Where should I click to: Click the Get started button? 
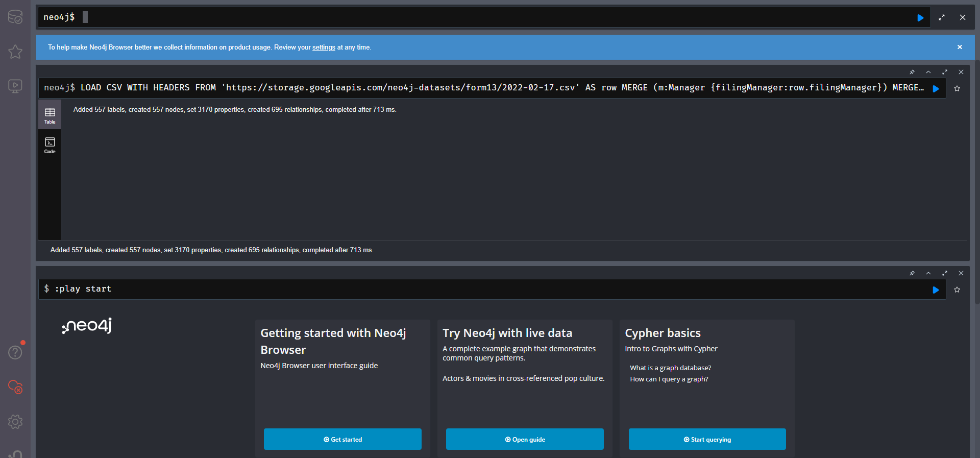[x=342, y=439]
